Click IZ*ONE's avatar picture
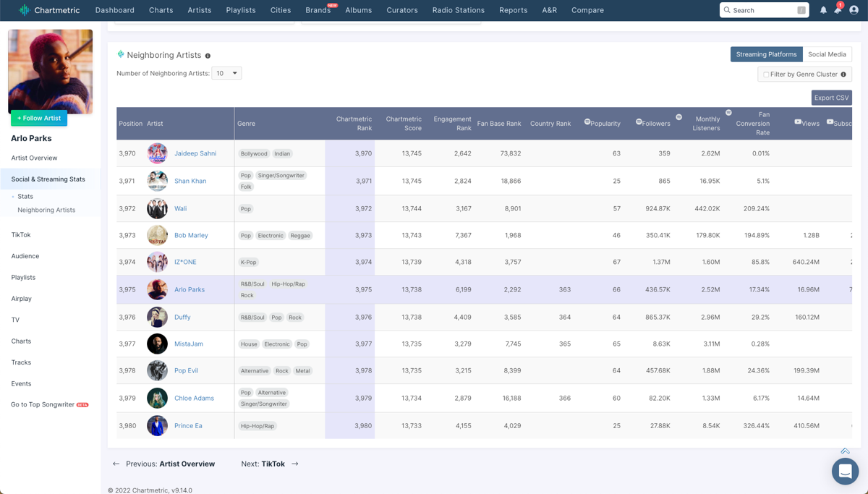This screenshot has width=868, height=494. point(157,262)
